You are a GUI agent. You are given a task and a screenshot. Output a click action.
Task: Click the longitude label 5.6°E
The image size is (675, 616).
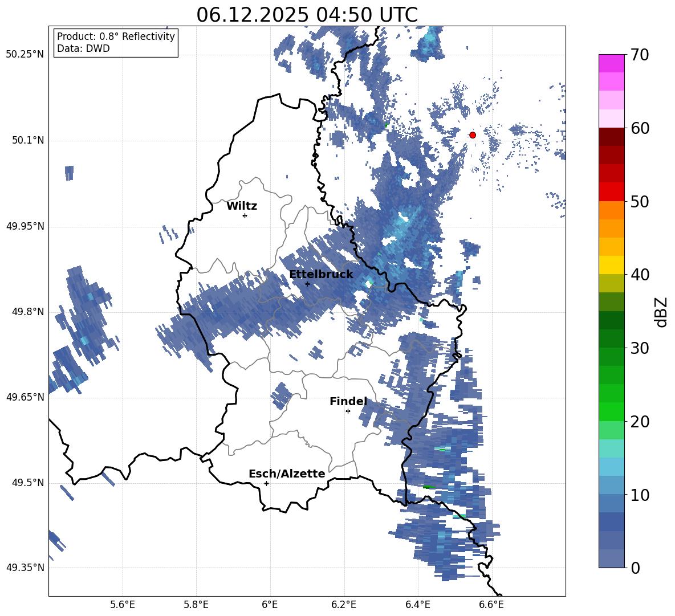123,605
